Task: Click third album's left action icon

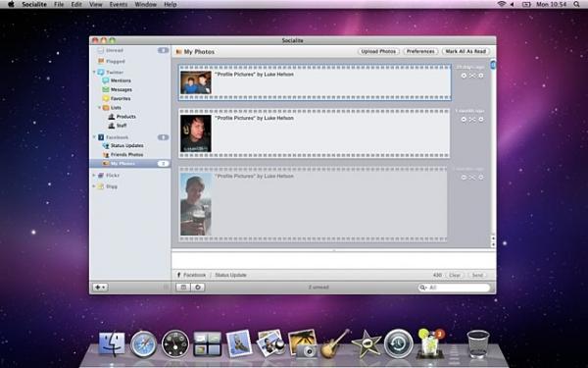Action: tap(464, 178)
